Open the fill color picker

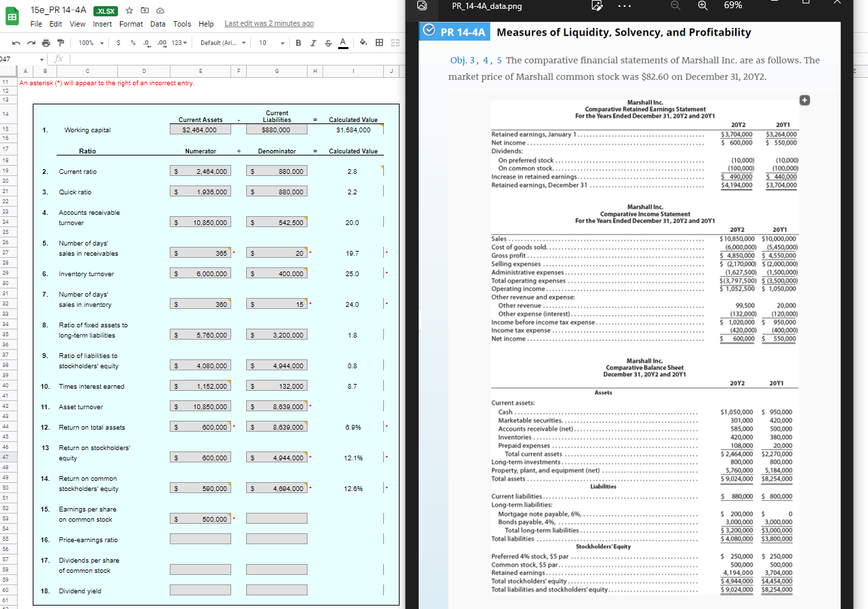(x=363, y=43)
